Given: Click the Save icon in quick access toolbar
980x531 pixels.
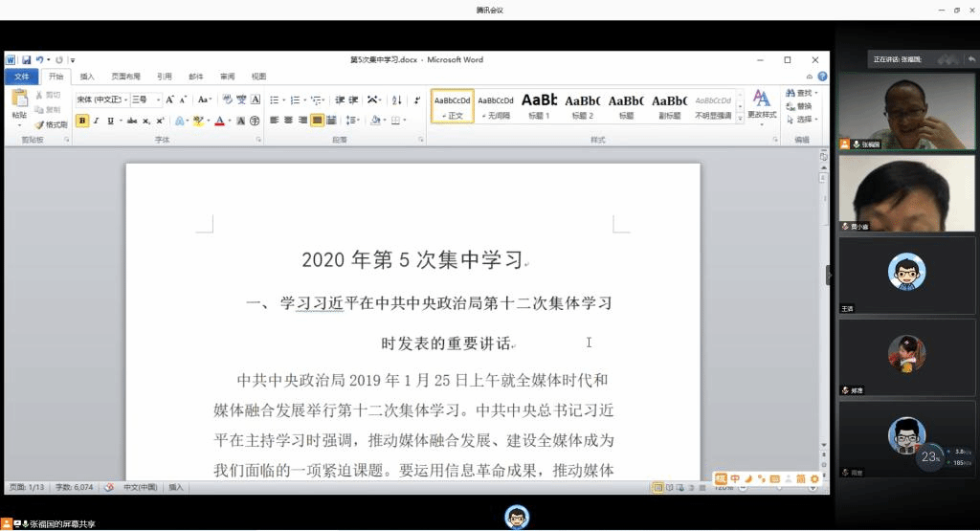Looking at the screenshot, I should click(27, 60).
